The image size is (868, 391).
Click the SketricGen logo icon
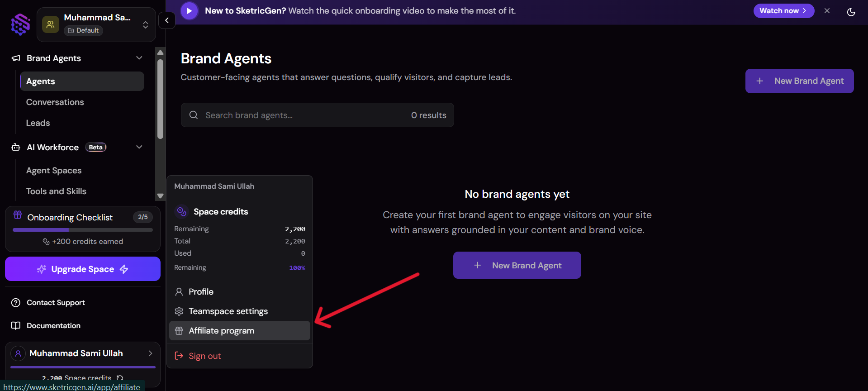[x=20, y=24]
